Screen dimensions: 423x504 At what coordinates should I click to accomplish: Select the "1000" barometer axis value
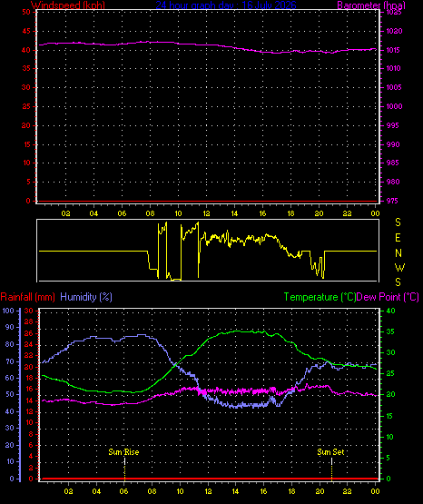[x=394, y=106]
